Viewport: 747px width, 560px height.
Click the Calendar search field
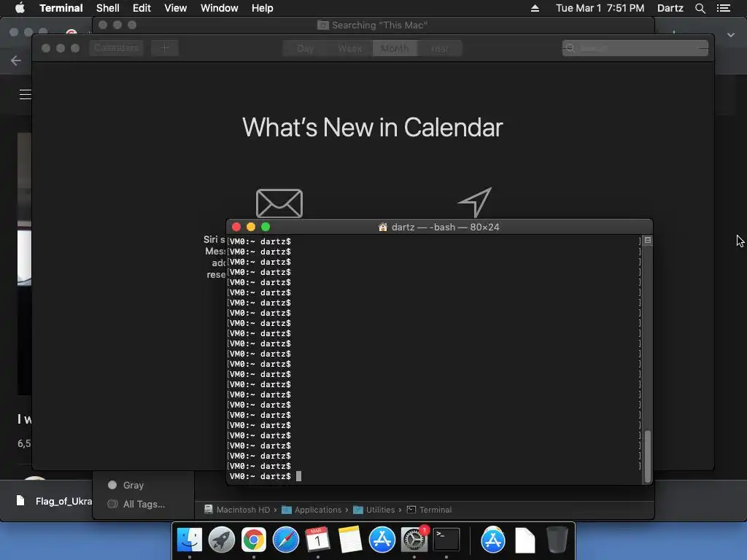pos(635,48)
